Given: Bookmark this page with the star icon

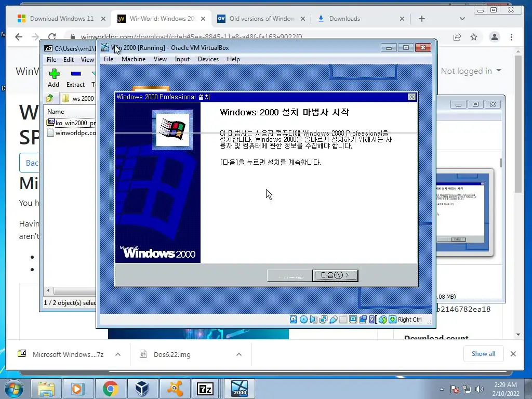Looking at the screenshot, I should click(x=474, y=37).
